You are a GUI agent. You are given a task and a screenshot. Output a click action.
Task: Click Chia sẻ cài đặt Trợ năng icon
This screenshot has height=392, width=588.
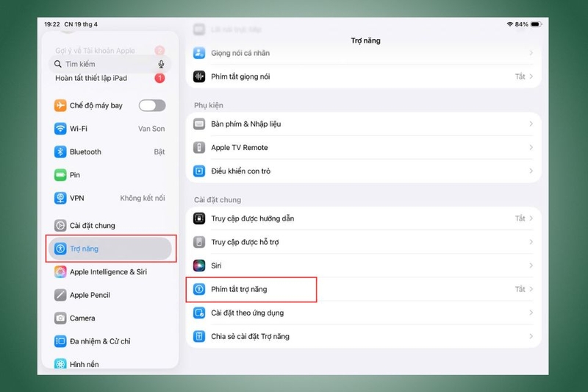(x=199, y=337)
